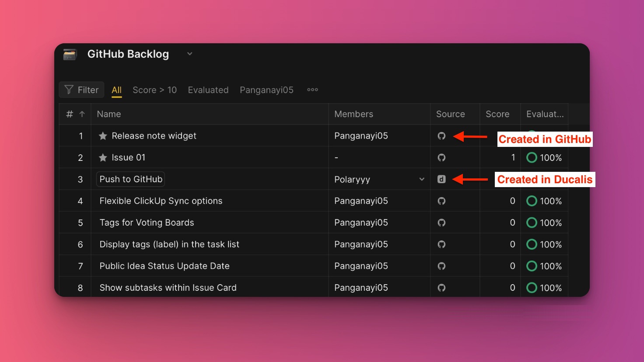Click the Push to GitHub button
The width and height of the screenshot is (644, 362).
pyautogui.click(x=130, y=179)
